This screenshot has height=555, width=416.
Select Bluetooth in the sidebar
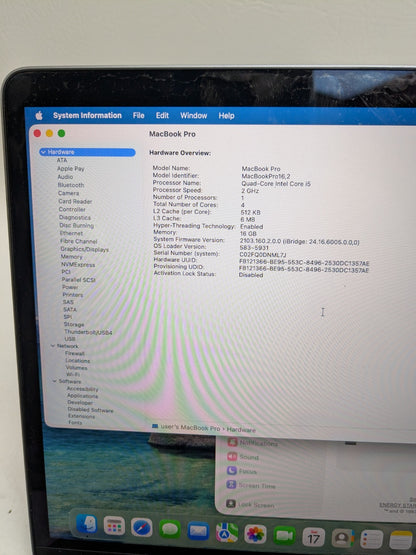[x=71, y=185]
